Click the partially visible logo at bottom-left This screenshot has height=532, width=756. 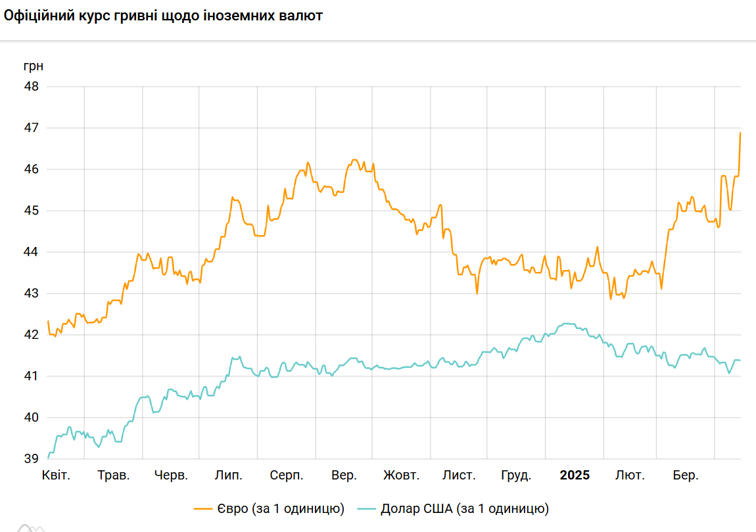pyautogui.click(x=32, y=527)
